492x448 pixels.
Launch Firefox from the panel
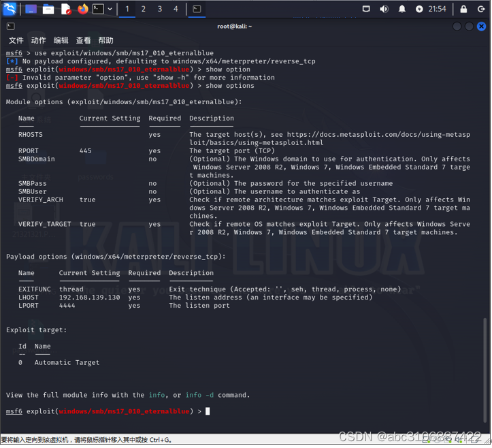coord(83,9)
